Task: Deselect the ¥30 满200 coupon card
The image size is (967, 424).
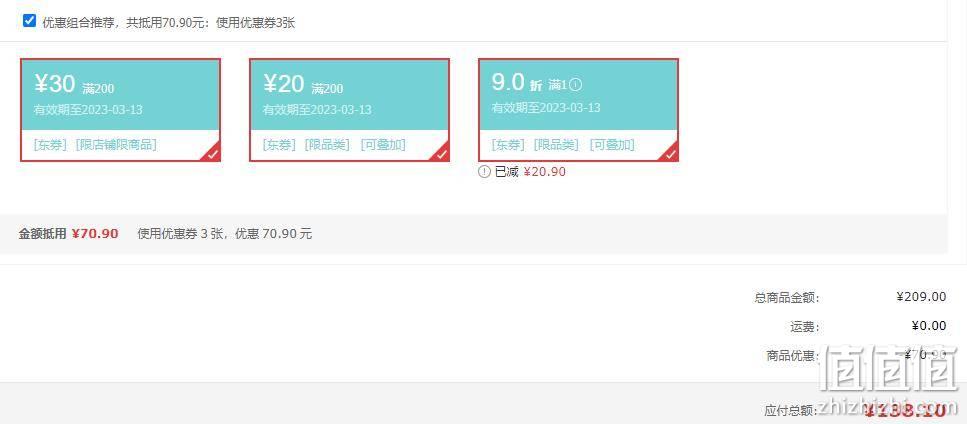Action: pyautogui.click(x=120, y=110)
